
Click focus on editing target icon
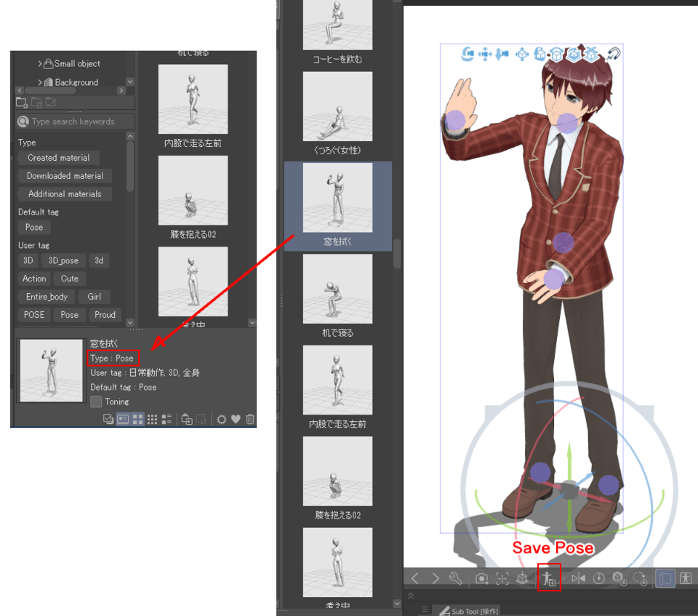502,578
